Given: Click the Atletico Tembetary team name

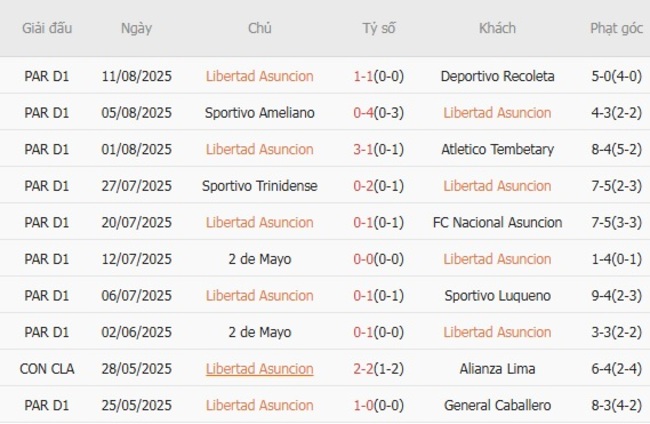Looking at the screenshot, I should click(x=497, y=149).
